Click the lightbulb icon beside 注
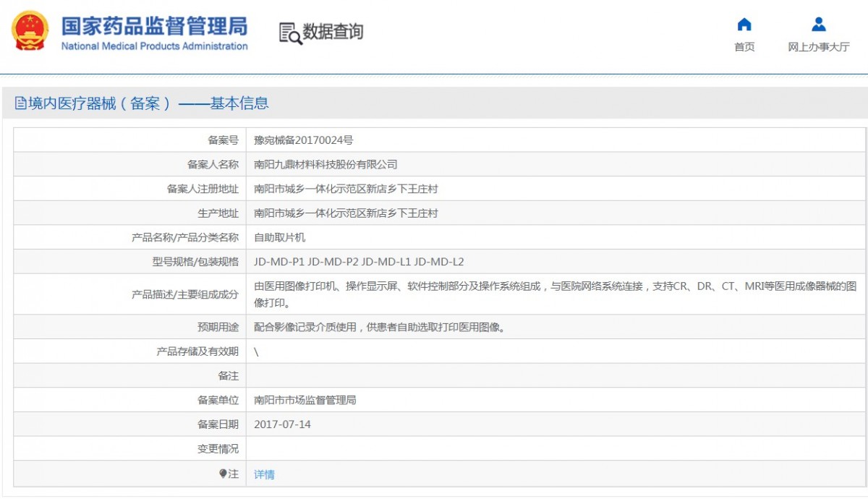 pyautogui.click(x=223, y=474)
